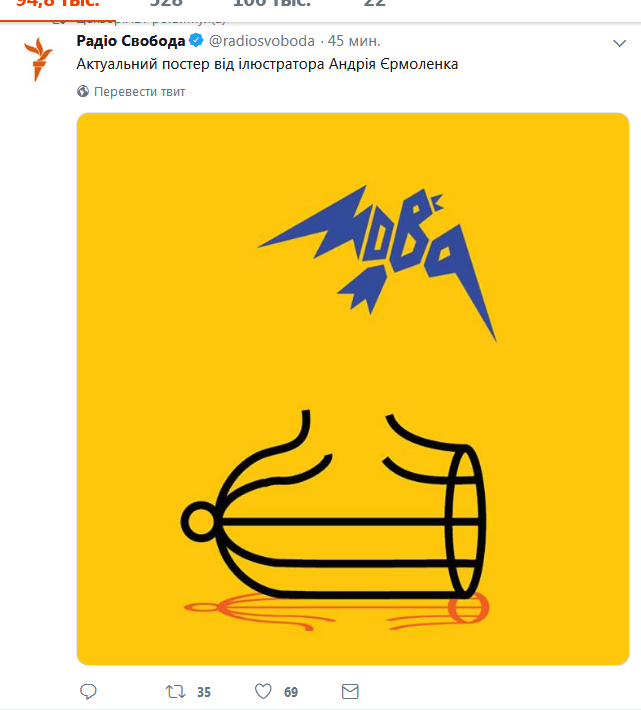The image size is (641, 710).
Task: Open the Радіо Свобода profile name
Action: [x=131, y=41]
